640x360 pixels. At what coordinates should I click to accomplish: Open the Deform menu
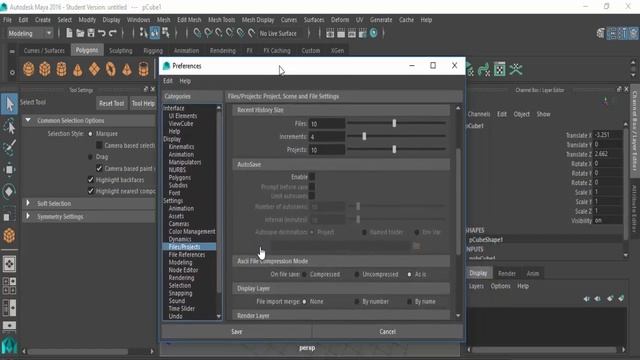(x=340, y=20)
